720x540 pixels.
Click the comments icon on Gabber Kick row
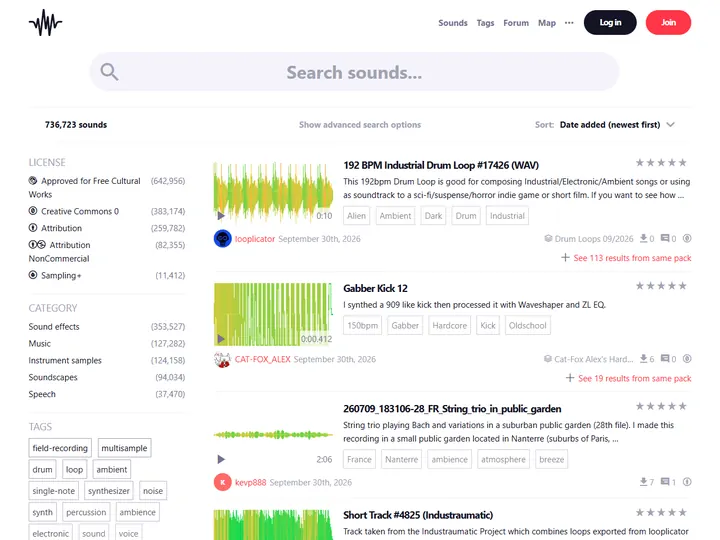(665, 359)
